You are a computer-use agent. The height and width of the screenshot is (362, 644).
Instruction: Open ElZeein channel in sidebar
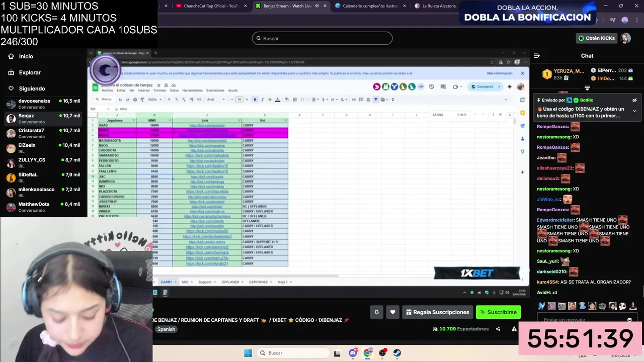(43, 148)
